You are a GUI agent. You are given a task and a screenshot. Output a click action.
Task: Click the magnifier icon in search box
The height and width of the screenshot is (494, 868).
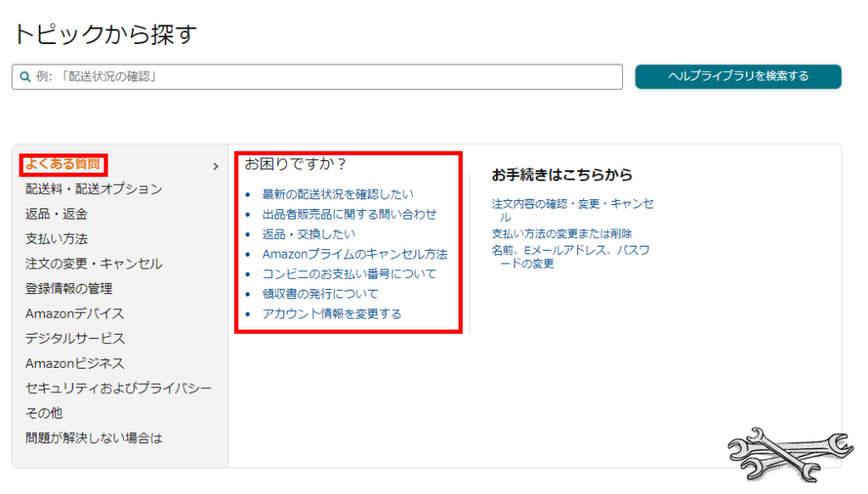tap(25, 77)
